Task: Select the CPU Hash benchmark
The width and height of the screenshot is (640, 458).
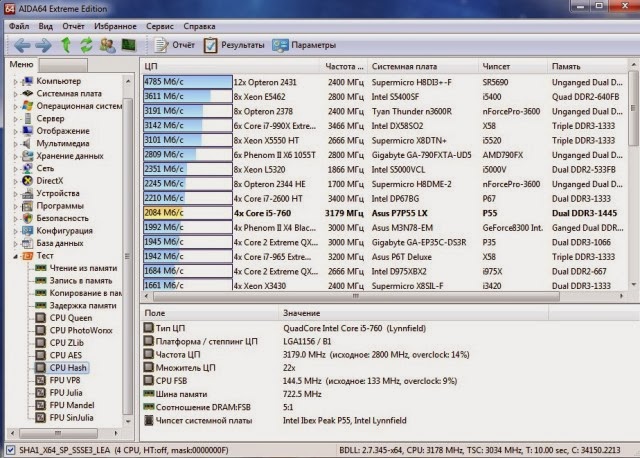Action: pos(68,368)
